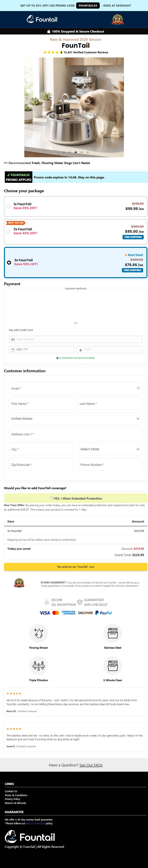Click the envelope icon in the Email field
Screen dimensions: 148x868
[138, 388]
